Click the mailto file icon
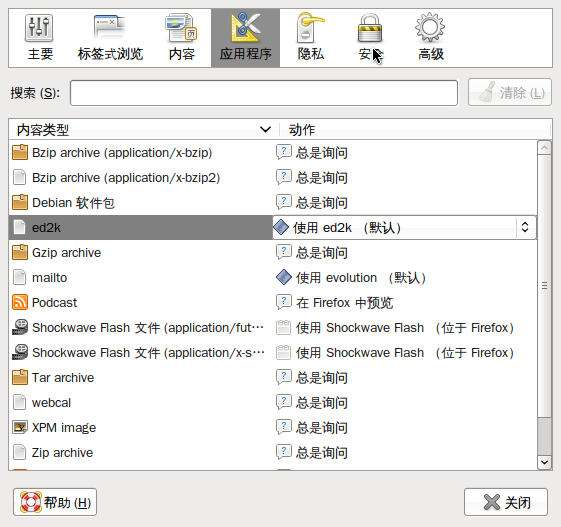The height and width of the screenshot is (527, 561). [x=20, y=277]
